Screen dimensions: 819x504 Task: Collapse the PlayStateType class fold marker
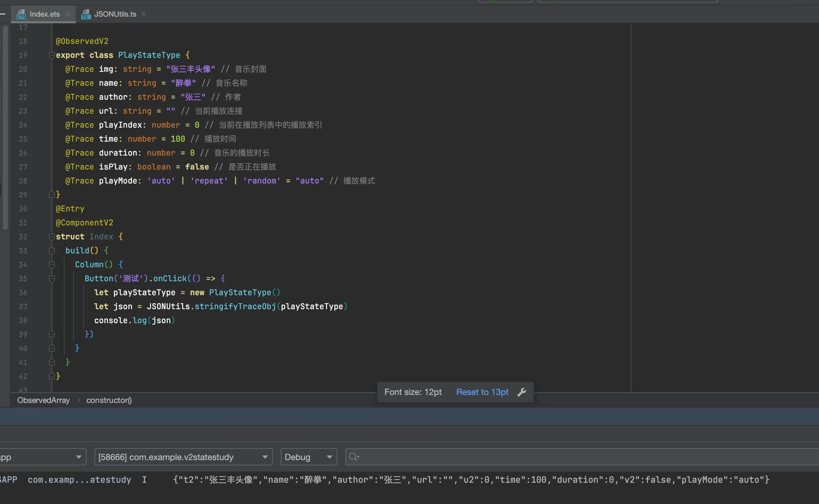pos(52,55)
